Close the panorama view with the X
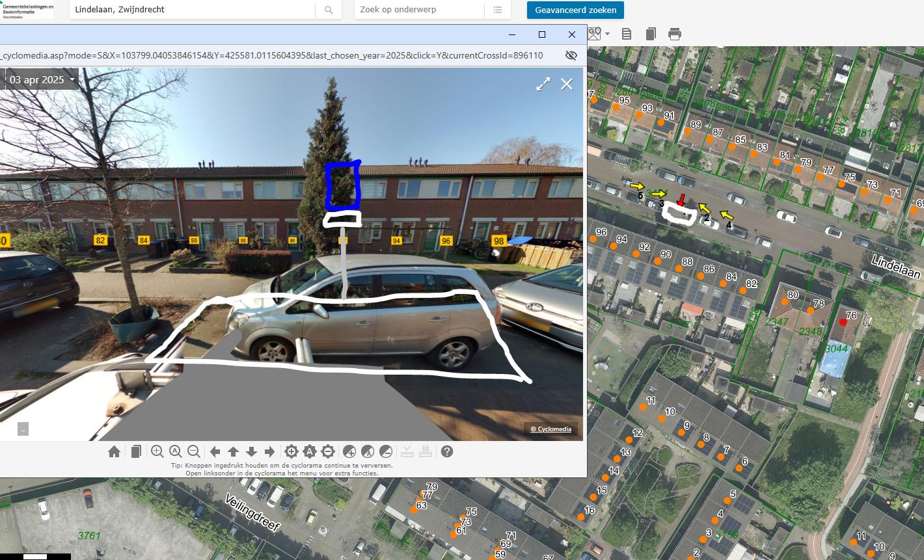924x560 pixels. click(567, 84)
